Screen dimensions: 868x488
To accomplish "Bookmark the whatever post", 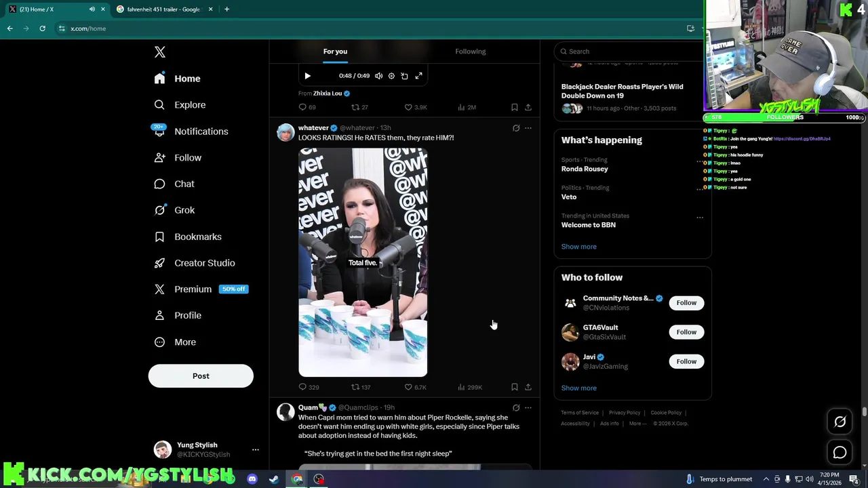I will [515, 387].
